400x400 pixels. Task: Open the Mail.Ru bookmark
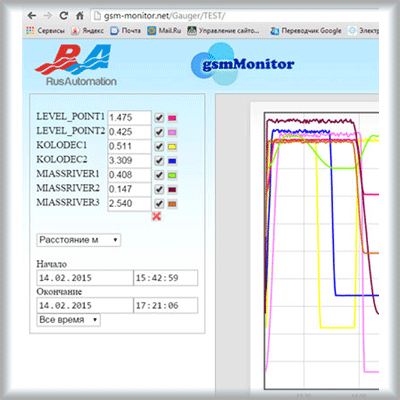point(164,31)
